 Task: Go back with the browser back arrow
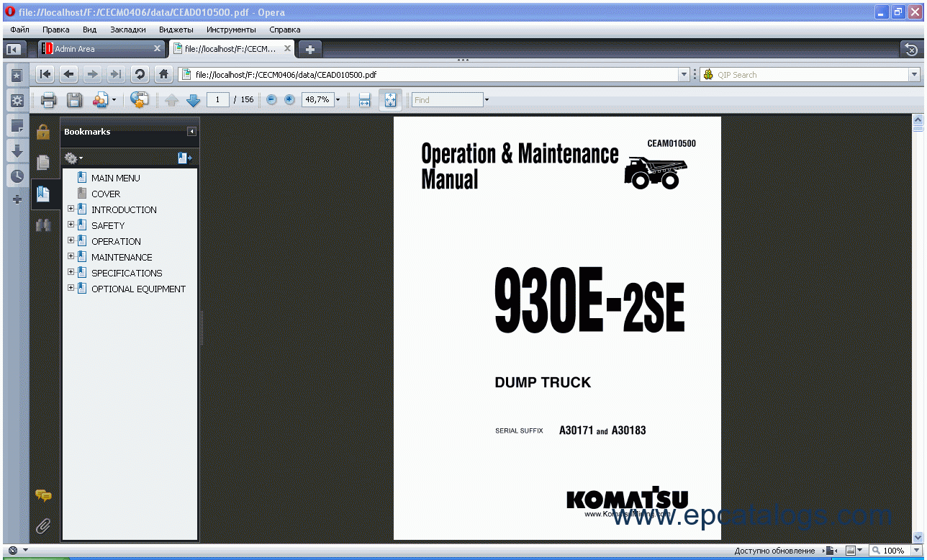(69, 74)
